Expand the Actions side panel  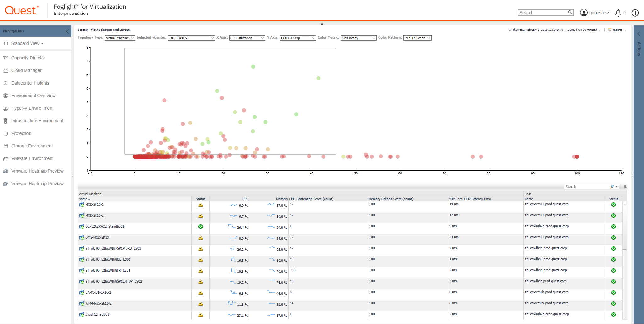(x=639, y=34)
